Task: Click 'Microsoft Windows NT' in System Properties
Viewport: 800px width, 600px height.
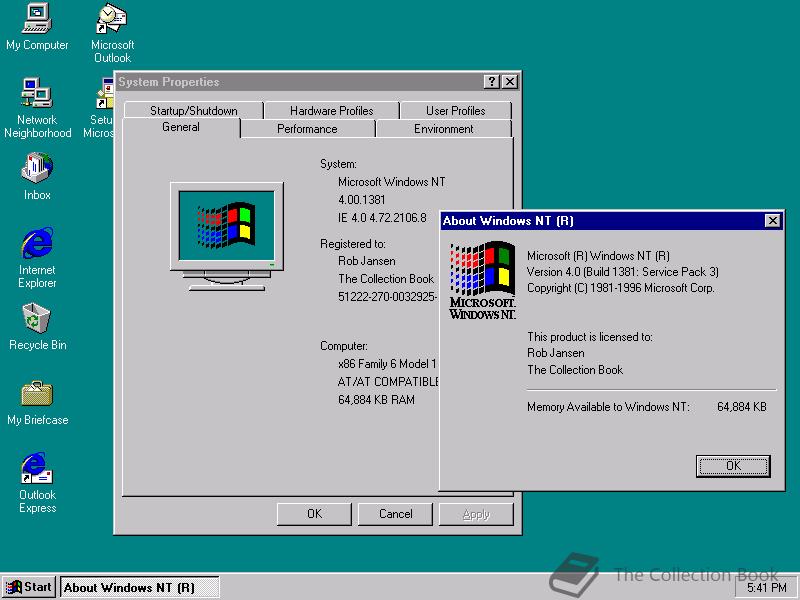Action: point(391,182)
